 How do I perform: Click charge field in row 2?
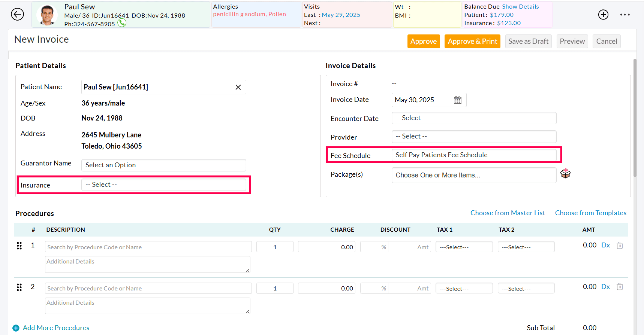(x=326, y=288)
